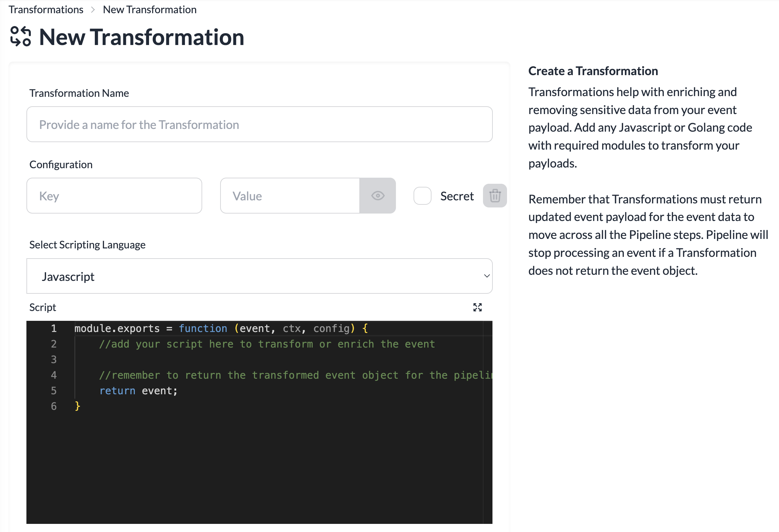Click the '//remember to return' comment line

[x=295, y=375]
